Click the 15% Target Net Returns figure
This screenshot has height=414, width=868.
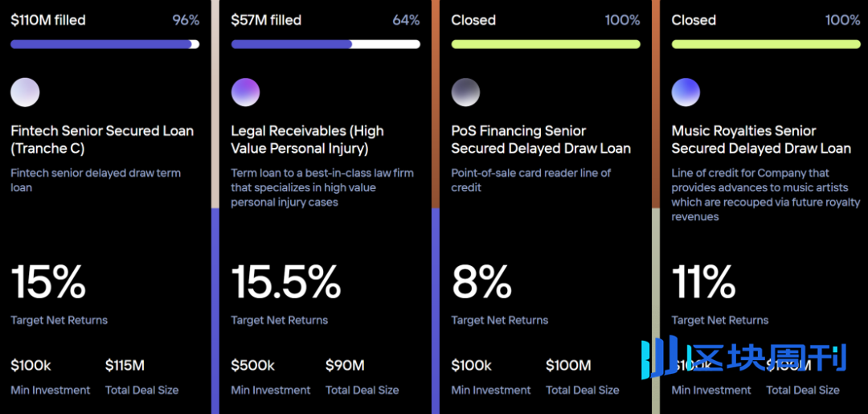click(x=48, y=282)
